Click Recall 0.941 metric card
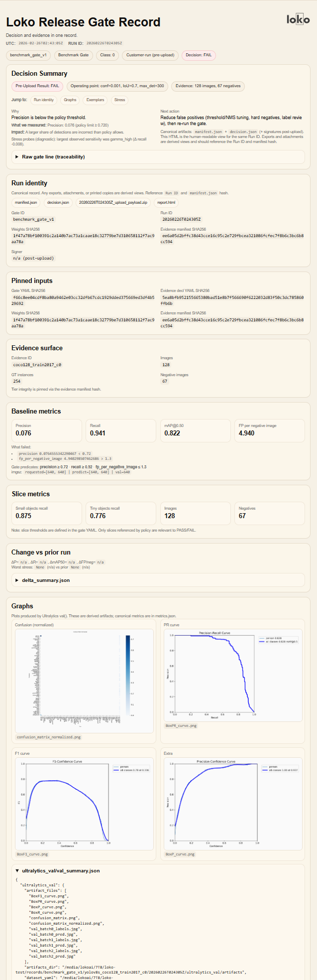 click(x=121, y=430)
